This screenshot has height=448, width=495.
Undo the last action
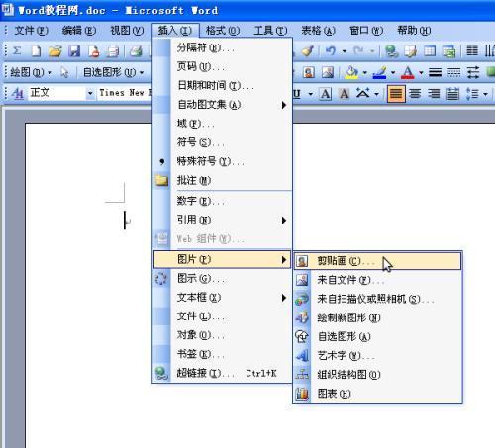pyautogui.click(x=331, y=51)
